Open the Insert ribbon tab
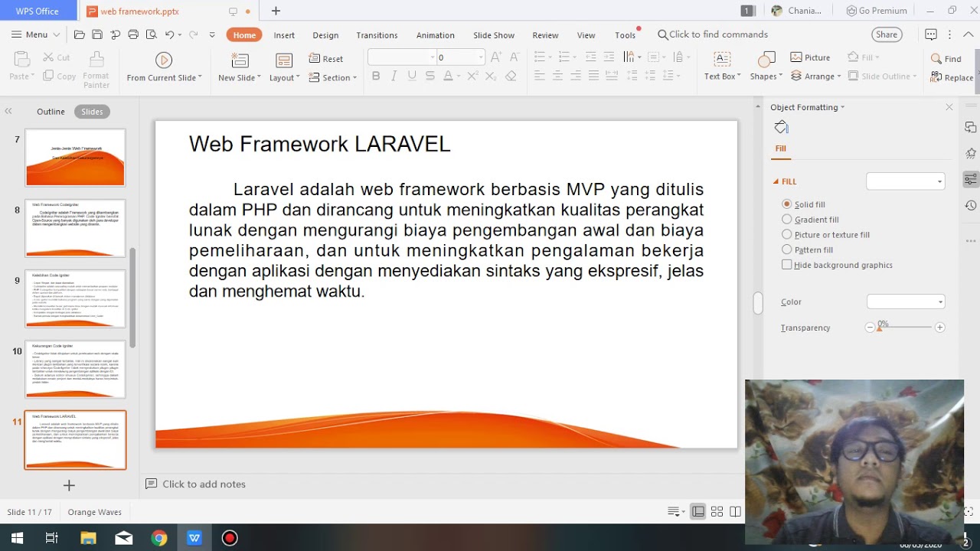980x551 pixels. point(284,35)
